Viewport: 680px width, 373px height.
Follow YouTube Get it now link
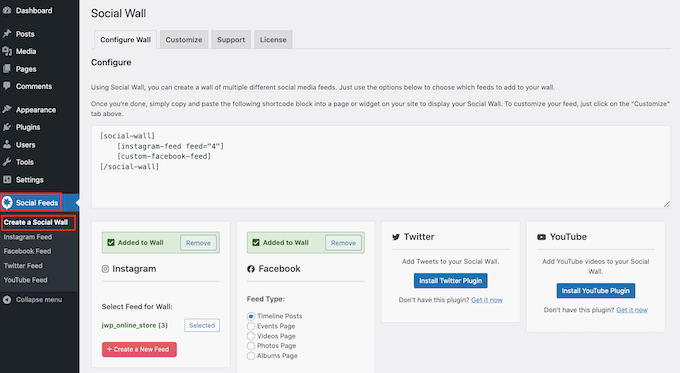[x=632, y=310]
